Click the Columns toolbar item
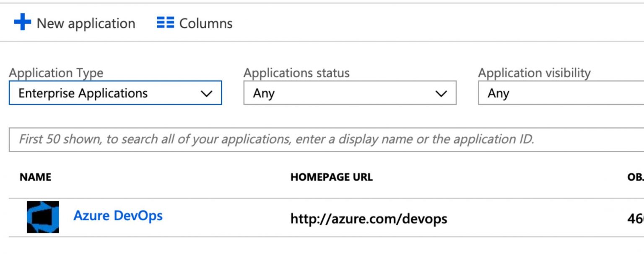Image resolution: width=644 pixels, height=254 pixels. pos(193,23)
